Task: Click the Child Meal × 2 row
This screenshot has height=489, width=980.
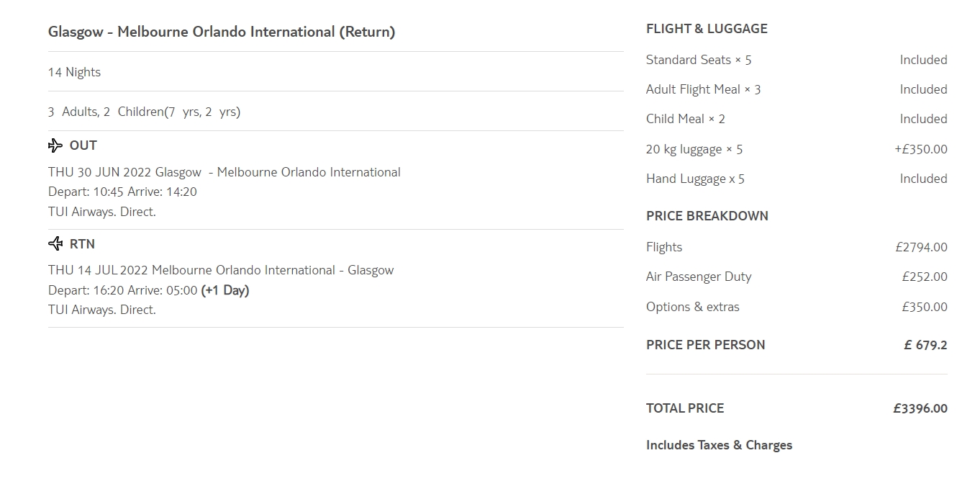Action: pos(685,119)
